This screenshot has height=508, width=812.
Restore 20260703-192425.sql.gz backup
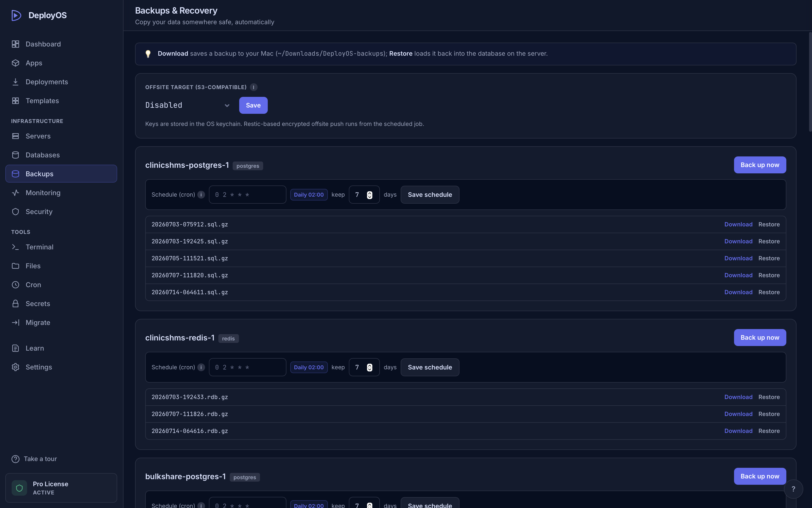click(x=769, y=241)
